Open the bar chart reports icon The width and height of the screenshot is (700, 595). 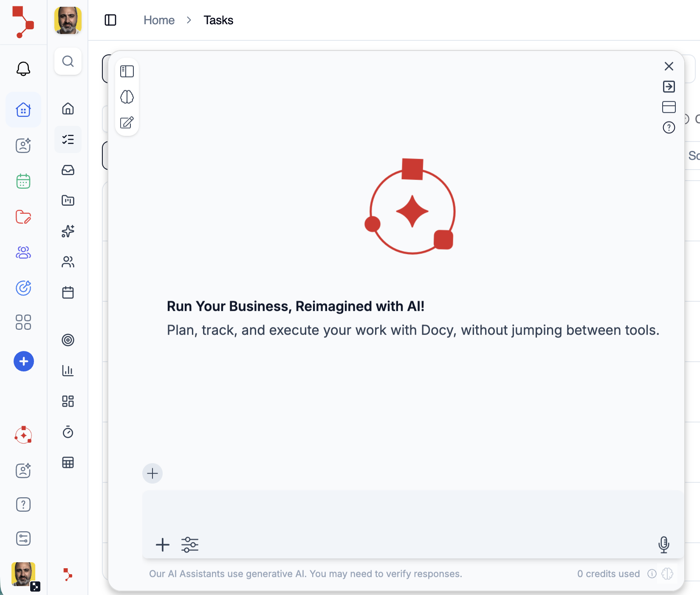(68, 371)
